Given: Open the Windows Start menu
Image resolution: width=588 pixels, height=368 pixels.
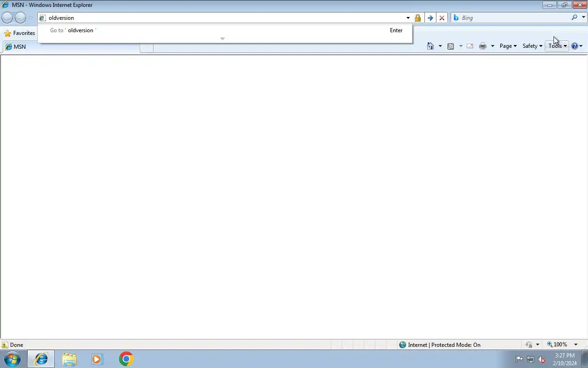Looking at the screenshot, I should pyautogui.click(x=12, y=359).
